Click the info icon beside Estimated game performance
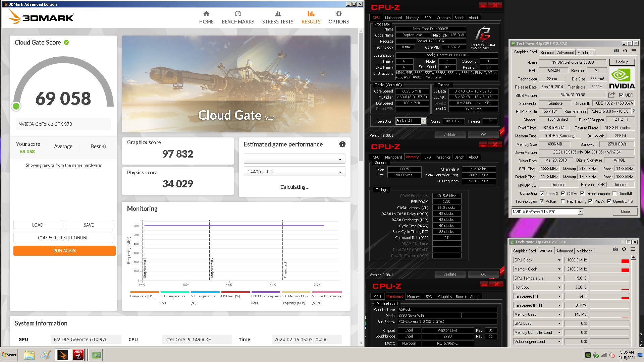The width and height of the screenshot is (644, 362). (x=342, y=144)
